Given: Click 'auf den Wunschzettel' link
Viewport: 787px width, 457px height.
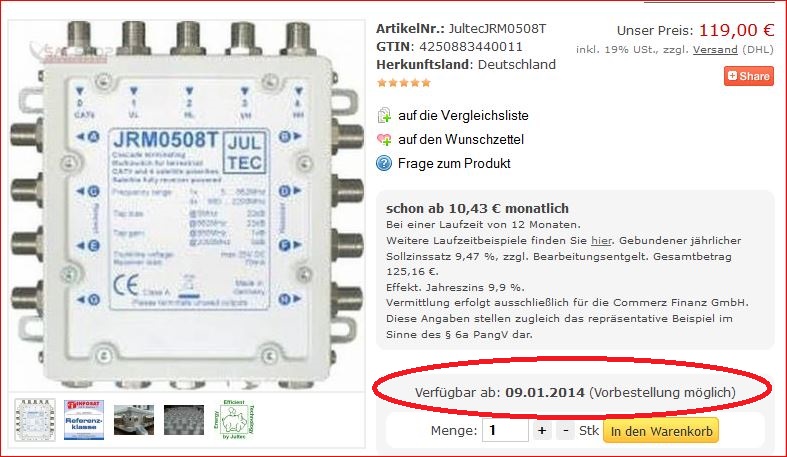Looking at the screenshot, I should (x=461, y=139).
